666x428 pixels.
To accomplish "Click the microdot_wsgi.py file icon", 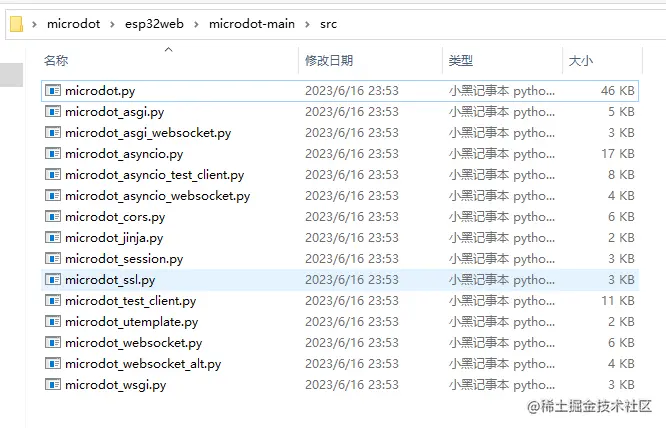I will pos(53,384).
